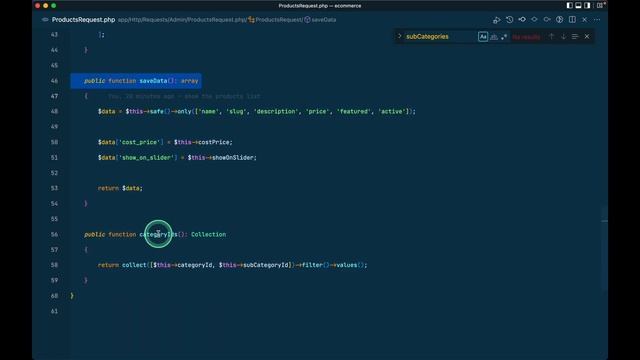The image size is (640, 360).
Task: Close the ProductsRequest.php editor tab
Action: pyautogui.click(x=584, y=20)
